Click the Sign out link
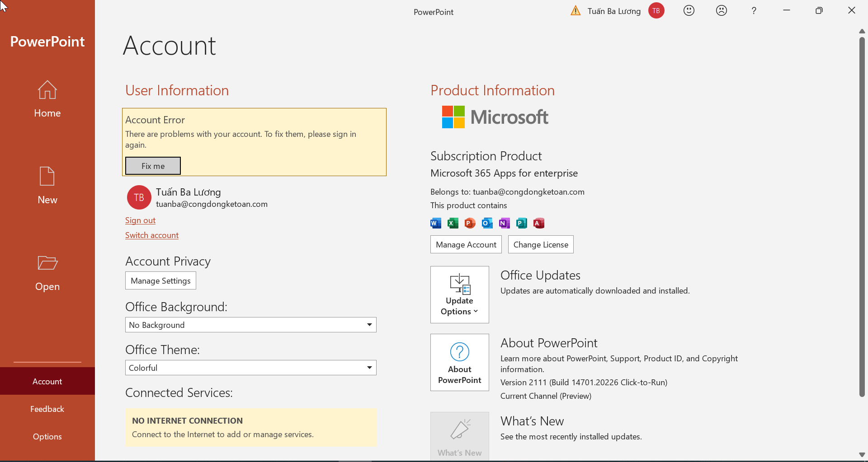Viewport: 868px width, 462px height. 140,220
